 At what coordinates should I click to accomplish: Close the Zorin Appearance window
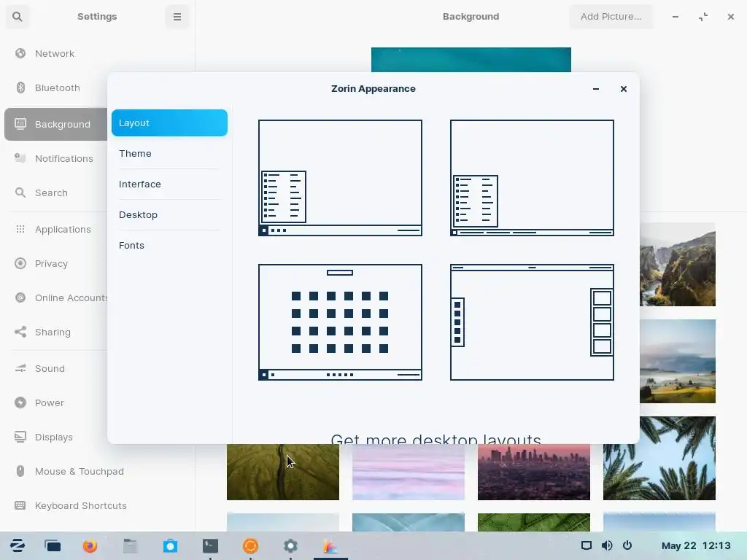tap(624, 89)
